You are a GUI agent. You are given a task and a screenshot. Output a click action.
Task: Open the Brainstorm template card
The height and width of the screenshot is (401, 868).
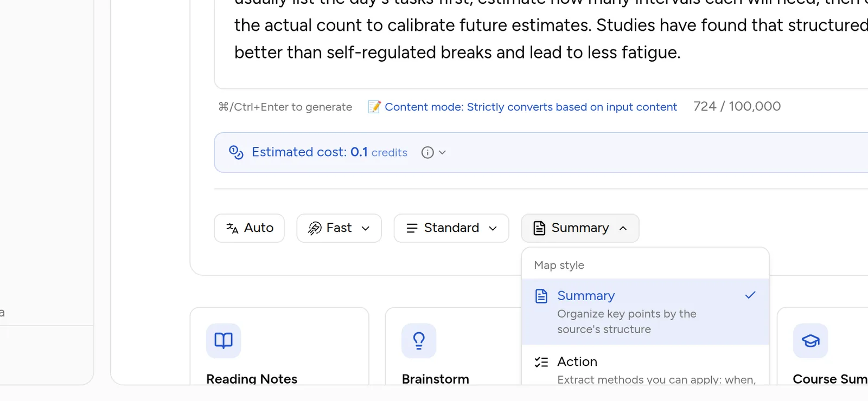click(x=453, y=347)
